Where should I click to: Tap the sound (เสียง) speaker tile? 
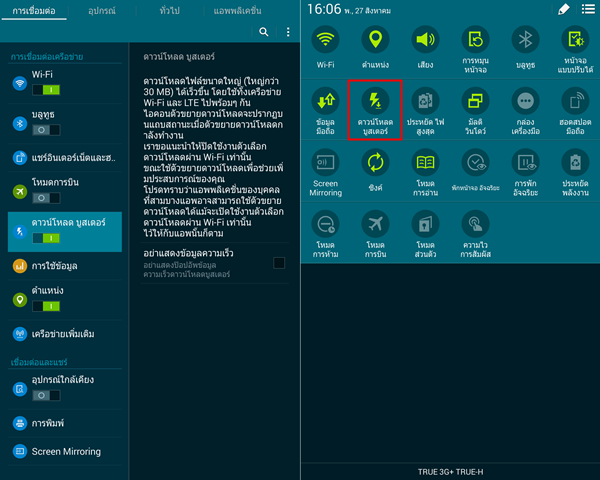coord(425,46)
